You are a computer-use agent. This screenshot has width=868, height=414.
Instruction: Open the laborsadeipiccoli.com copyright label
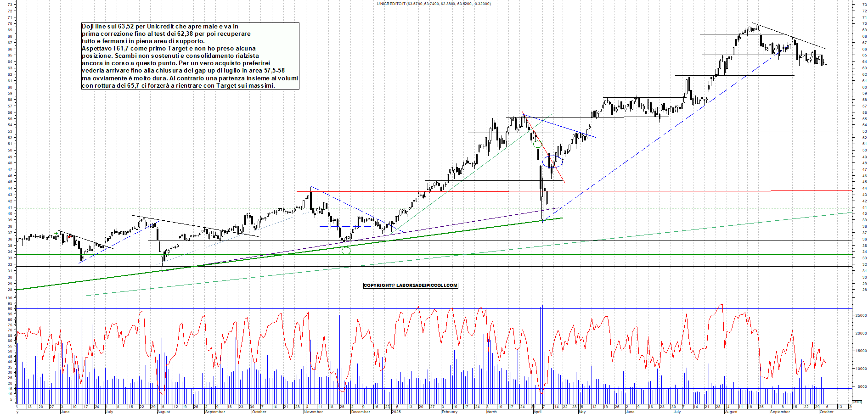point(411,285)
